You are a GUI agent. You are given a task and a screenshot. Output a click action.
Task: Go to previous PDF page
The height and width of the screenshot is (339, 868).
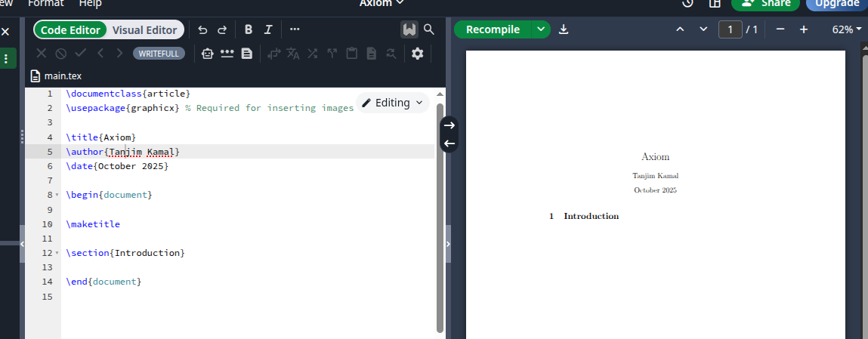681,29
